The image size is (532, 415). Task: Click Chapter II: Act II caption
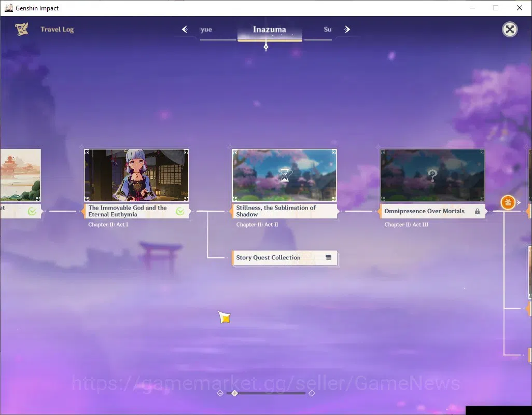pyautogui.click(x=257, y=225)
